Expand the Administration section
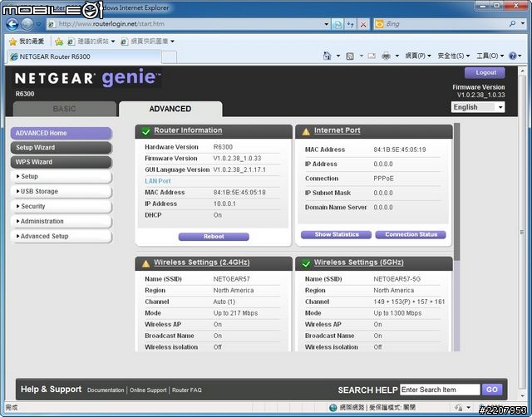The image size is (532, 417). pyautogui.click(x=61, y=221)
